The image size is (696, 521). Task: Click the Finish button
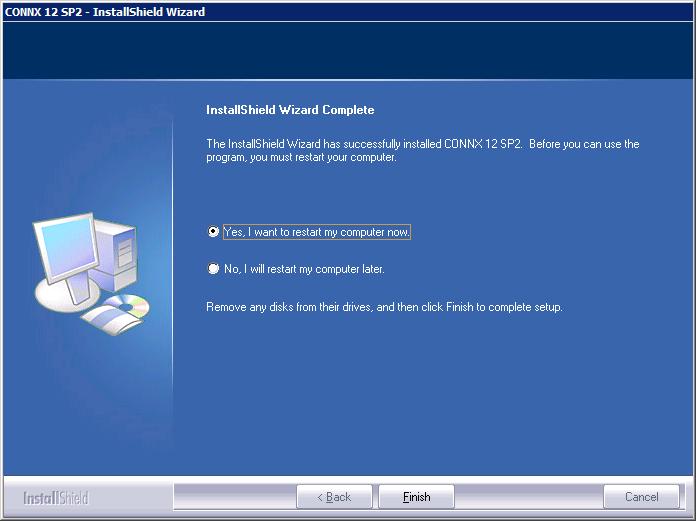[416, 497]
